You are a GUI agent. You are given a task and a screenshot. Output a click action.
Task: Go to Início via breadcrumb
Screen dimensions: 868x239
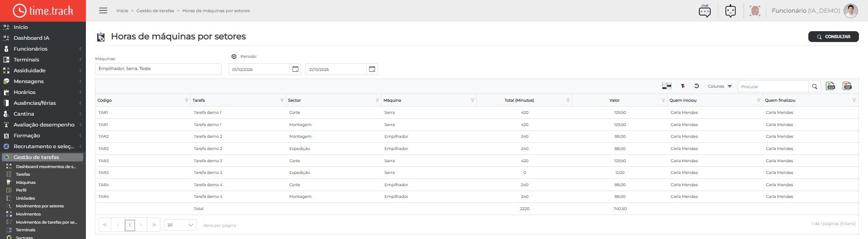tap(122, 11)
